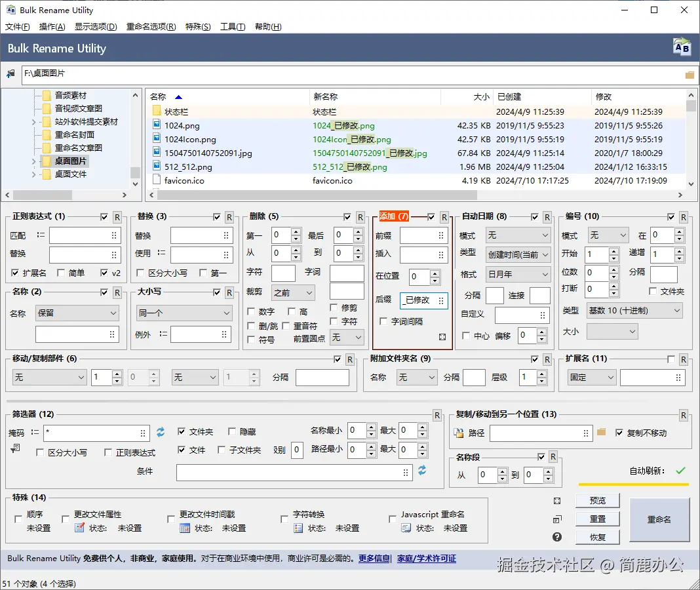Reset 替换 (3) section using its R button
Image resolution: width=700 pixels, height=590 pixels.
coord(229,217)
